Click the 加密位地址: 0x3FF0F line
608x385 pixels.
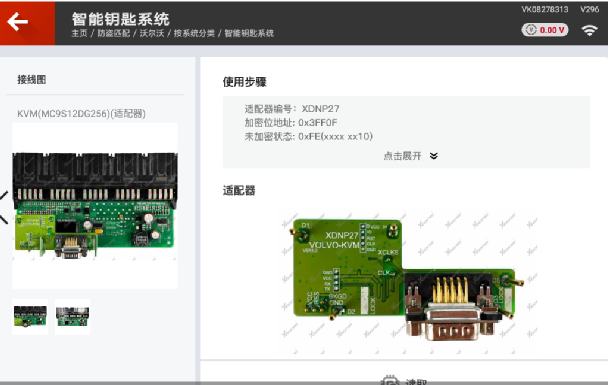(291, 123)
